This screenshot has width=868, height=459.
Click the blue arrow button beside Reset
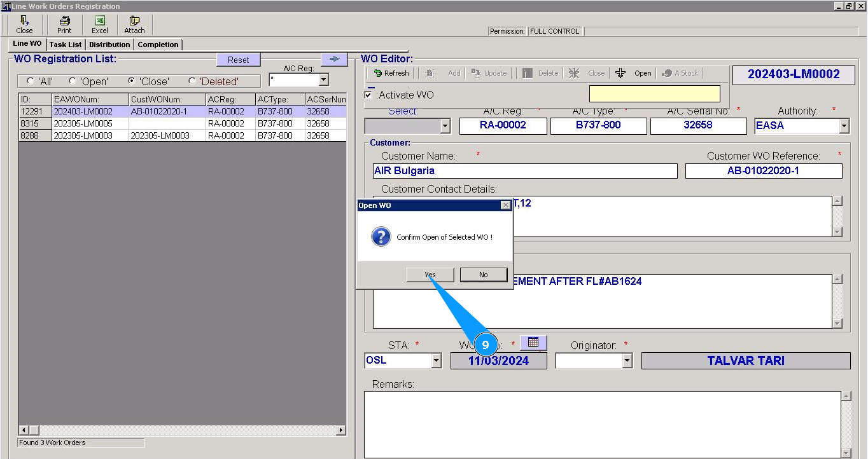pos(334,59)
